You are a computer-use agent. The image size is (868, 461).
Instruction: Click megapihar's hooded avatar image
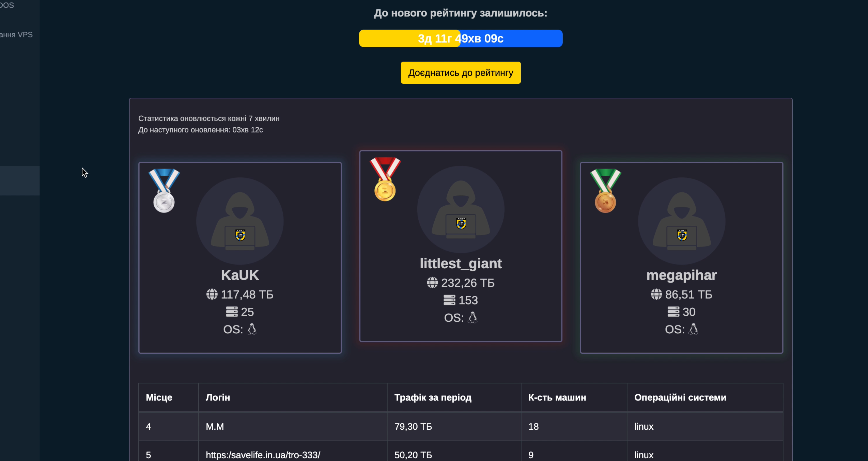click(681, 221)
